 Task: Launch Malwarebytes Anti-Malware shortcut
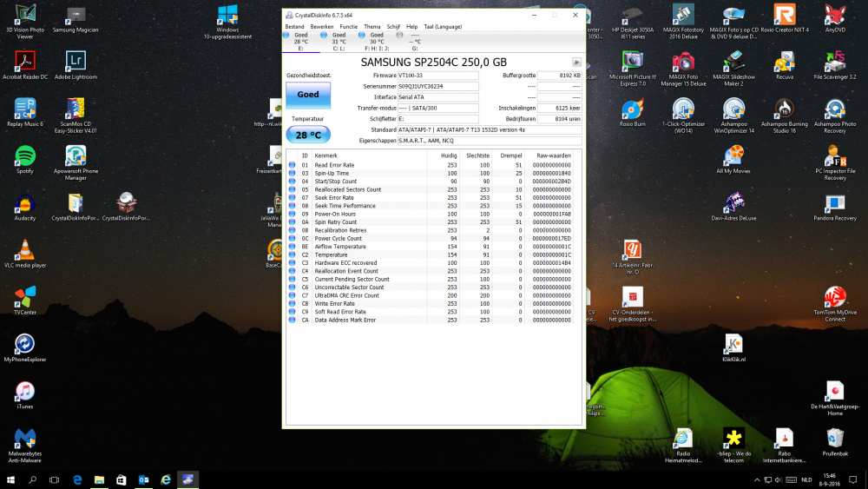[x=25, y=439]
